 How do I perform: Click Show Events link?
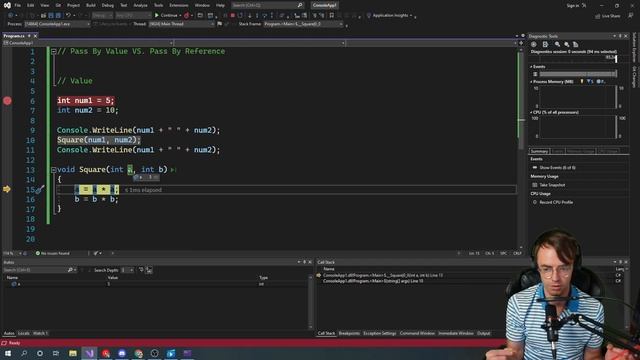click(557, 168)
